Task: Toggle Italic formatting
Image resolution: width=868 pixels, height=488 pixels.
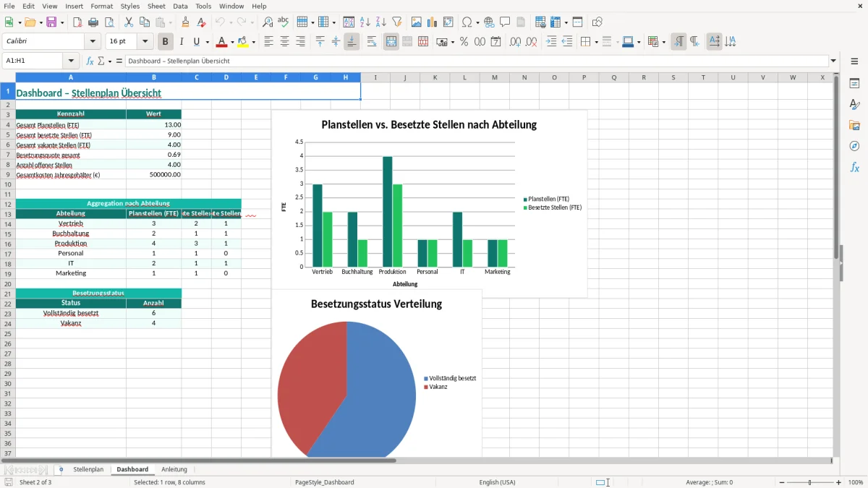Action: pos(182,42)
